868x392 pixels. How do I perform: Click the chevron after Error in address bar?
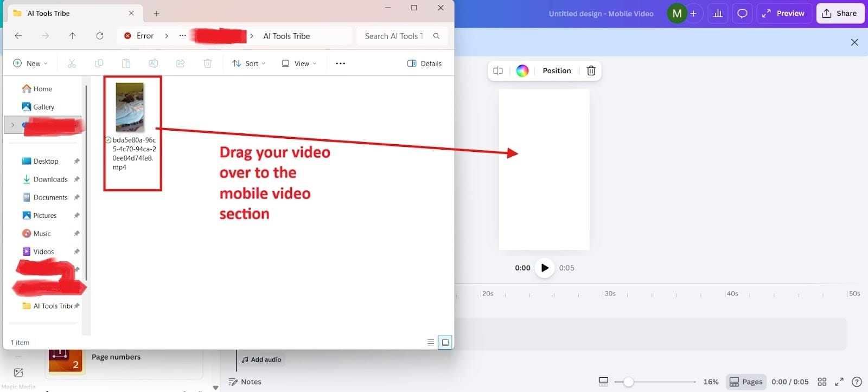point(167,36)
